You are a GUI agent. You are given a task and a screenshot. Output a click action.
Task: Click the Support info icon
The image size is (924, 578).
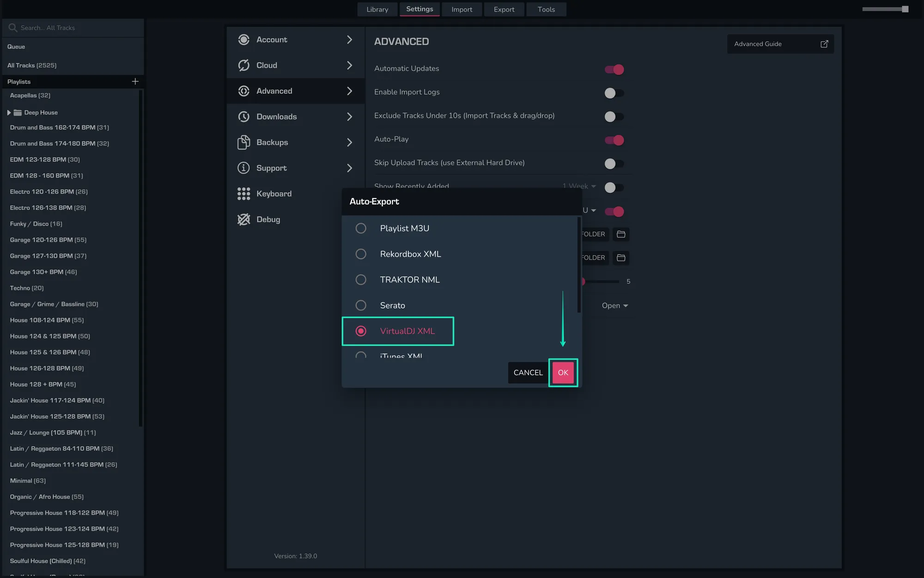pos(243,168)
